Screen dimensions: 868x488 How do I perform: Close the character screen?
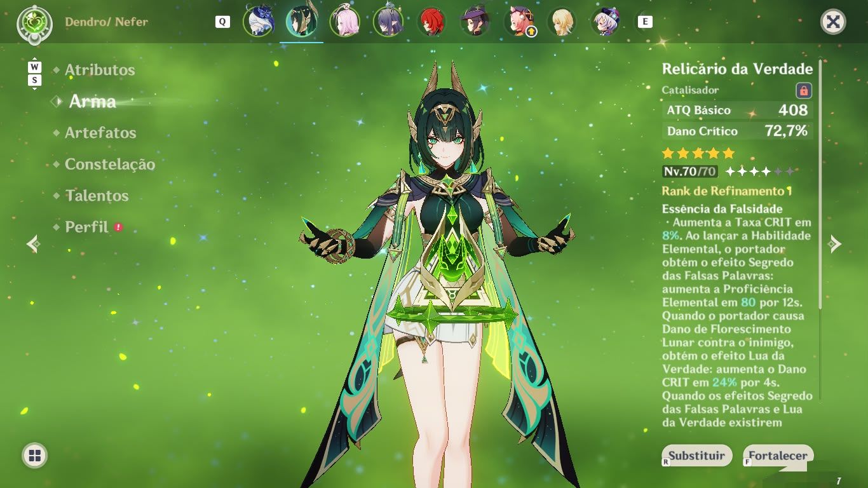click(x=832, y=22)
